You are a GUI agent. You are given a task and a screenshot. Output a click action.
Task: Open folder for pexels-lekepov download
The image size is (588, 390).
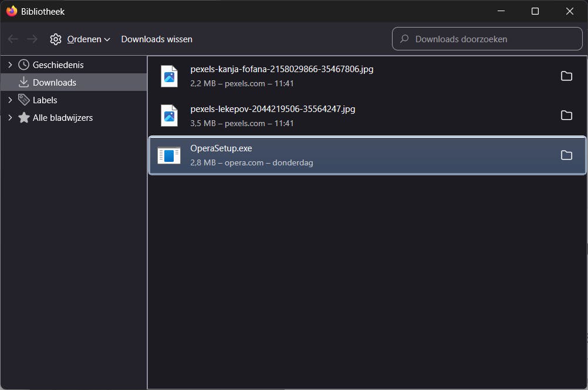pyautogui.click(x=566, y=116)
